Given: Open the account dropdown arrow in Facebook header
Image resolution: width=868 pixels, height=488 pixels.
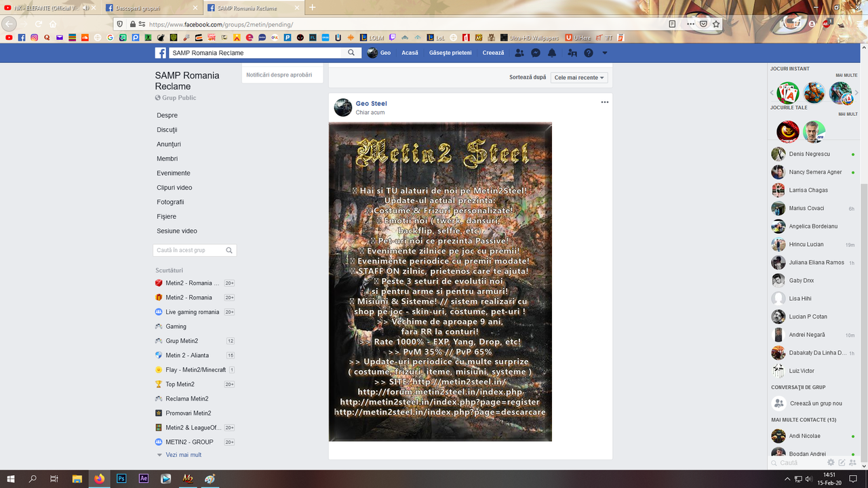Looking at the screenshot, I should pos(605,53).
